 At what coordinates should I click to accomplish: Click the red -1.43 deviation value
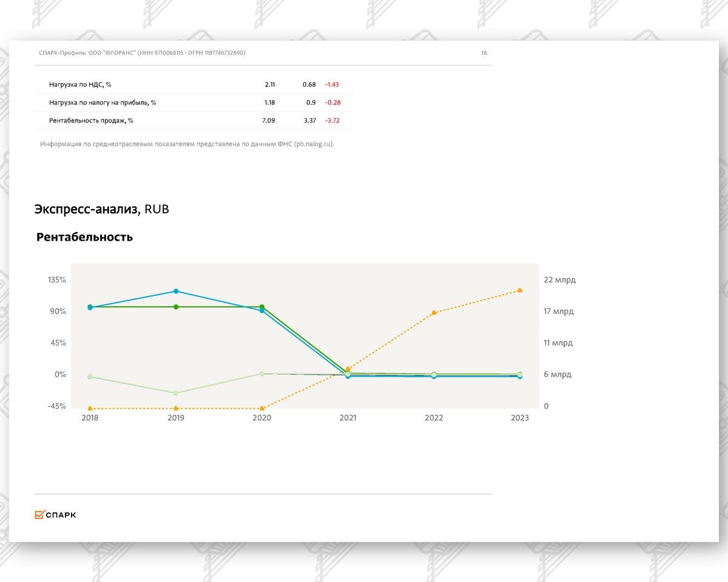coord(332,84)
